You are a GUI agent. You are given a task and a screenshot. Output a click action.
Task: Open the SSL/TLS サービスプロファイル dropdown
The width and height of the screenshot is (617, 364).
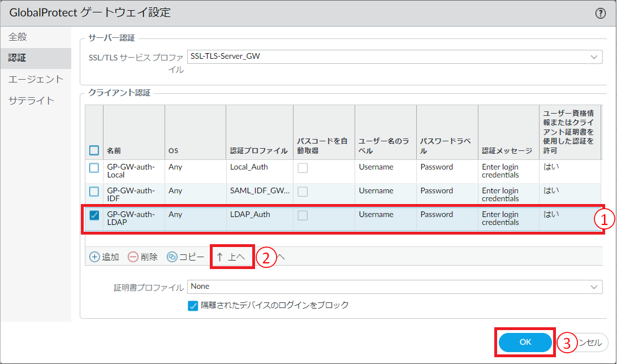click(594, 57)
